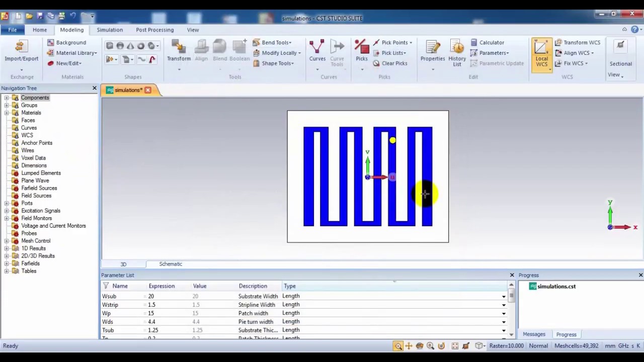
Task: Open the Type dropdown for the Wsub row
Action: pos(504,297)
